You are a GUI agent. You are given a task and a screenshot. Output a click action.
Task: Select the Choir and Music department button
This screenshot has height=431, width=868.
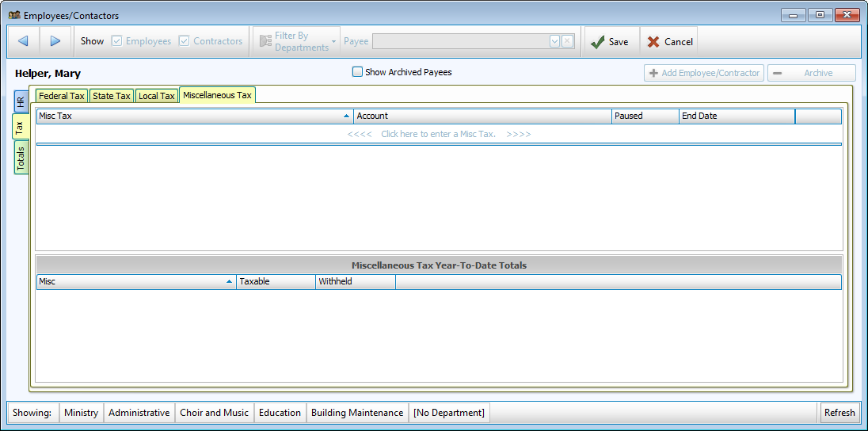pos(214,413)
